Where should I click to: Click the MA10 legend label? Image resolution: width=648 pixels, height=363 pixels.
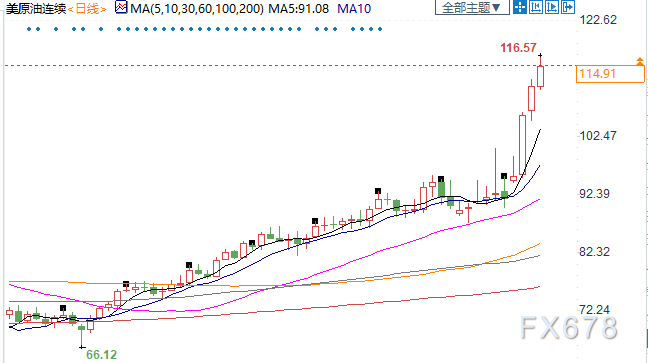point(354,9)
